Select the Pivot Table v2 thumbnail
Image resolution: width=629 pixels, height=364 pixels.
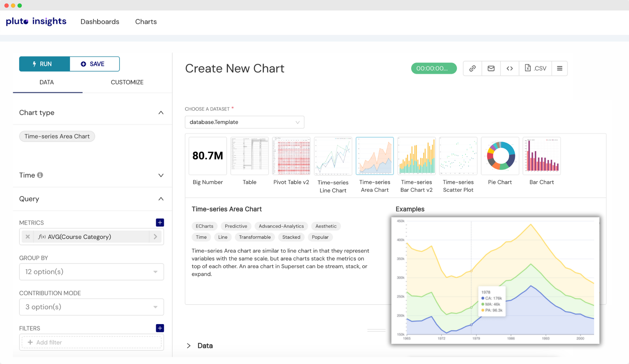pos(291,156)
